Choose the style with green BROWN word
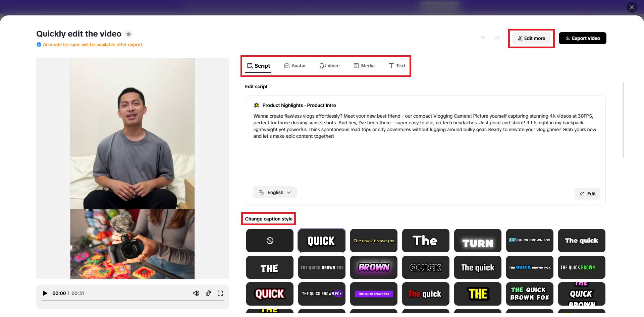This screenshot has height=317, width=644. click(x=582, y=267)
